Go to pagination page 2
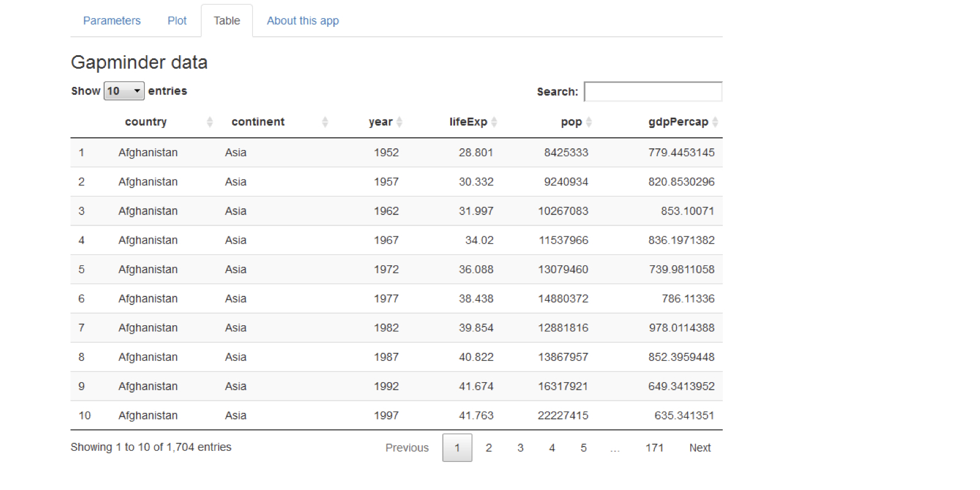This screenshot has height=490, width=980. [x=489, y=448]
